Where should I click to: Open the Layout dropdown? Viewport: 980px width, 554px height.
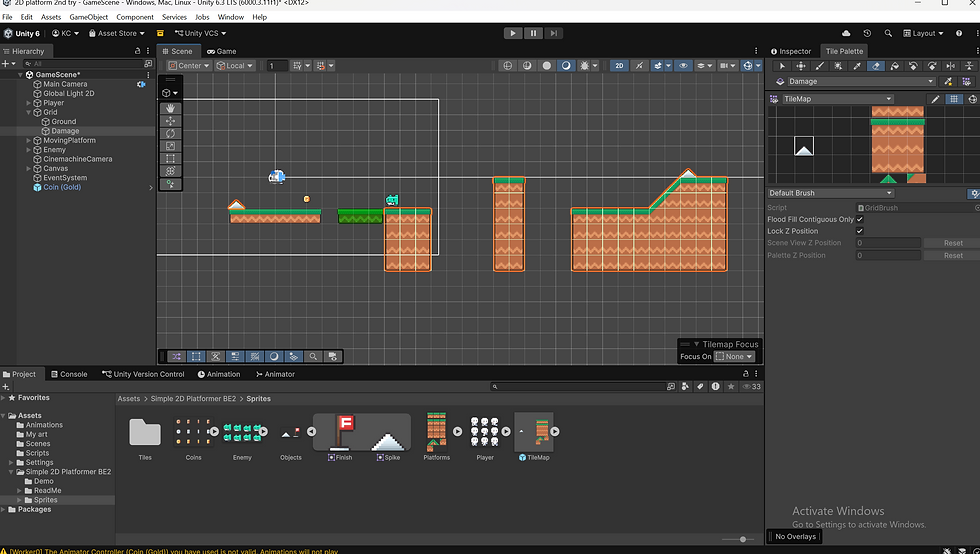pos(921,33)
